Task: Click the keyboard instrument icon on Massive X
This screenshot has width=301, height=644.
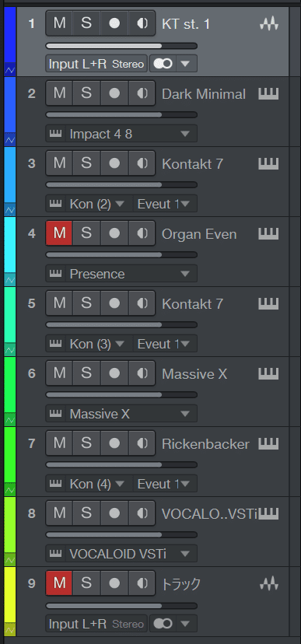Action: coord(268,374)
